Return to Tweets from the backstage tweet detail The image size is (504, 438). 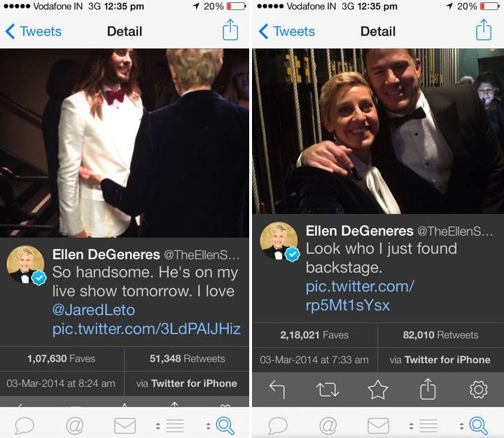pyautogui.click(x=286, y=31)
